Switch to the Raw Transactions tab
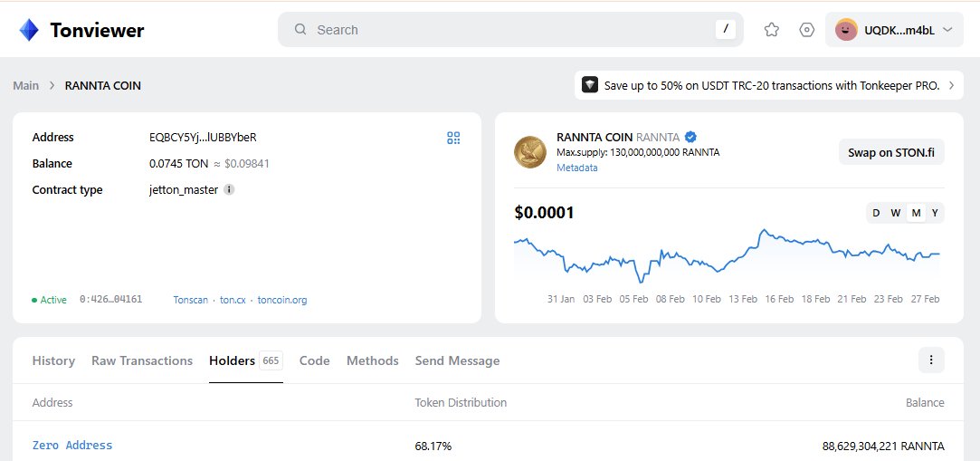Screen dimensions: 980x461 tap(142, 360)
